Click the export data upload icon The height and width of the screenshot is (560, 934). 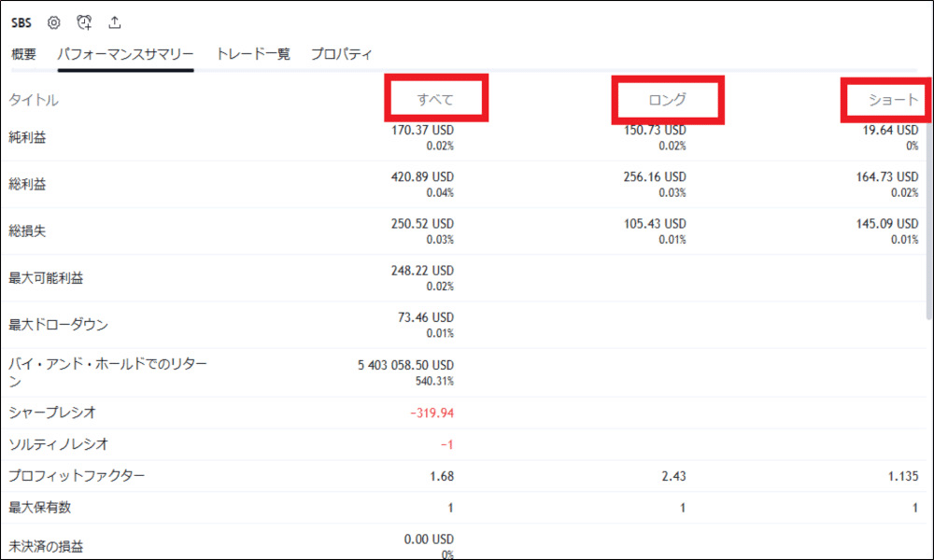115,22
